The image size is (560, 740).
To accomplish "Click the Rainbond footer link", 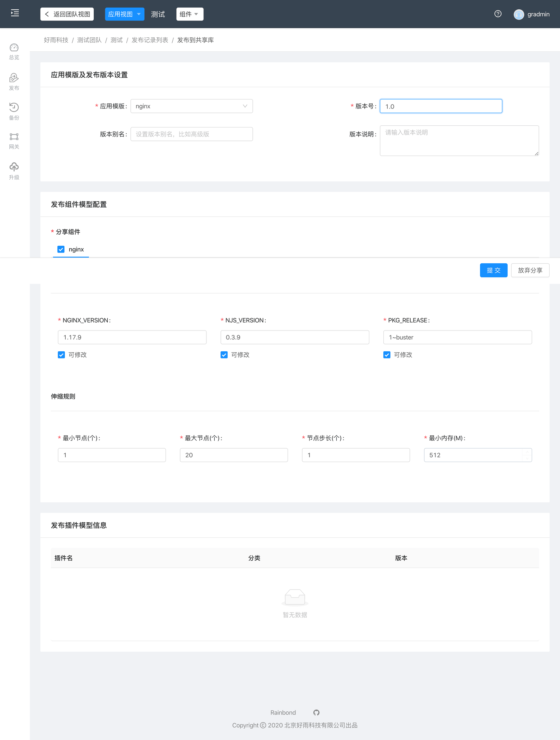I will 283,712.
